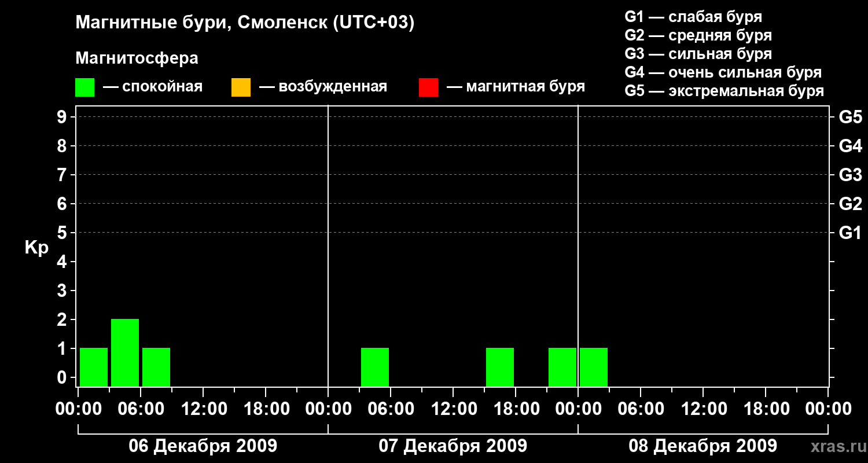
Task: Click the '— спокойная' legend label
Action: (153, 87)
